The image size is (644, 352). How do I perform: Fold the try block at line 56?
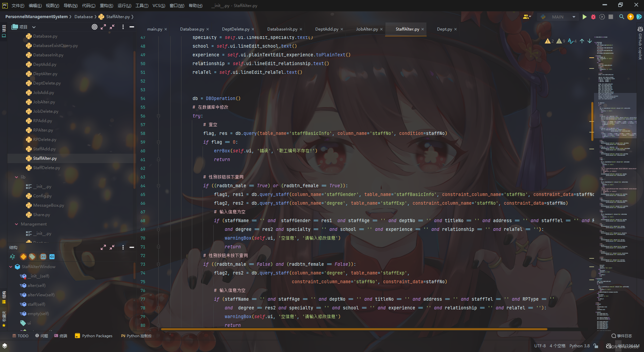[x=158, y=116]
